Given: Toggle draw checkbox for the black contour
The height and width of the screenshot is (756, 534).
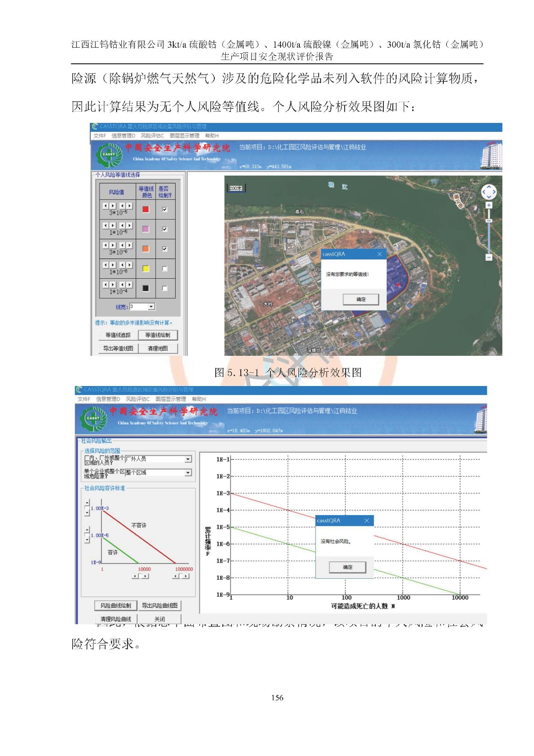Looking at the screenshot, I should 165,288.
